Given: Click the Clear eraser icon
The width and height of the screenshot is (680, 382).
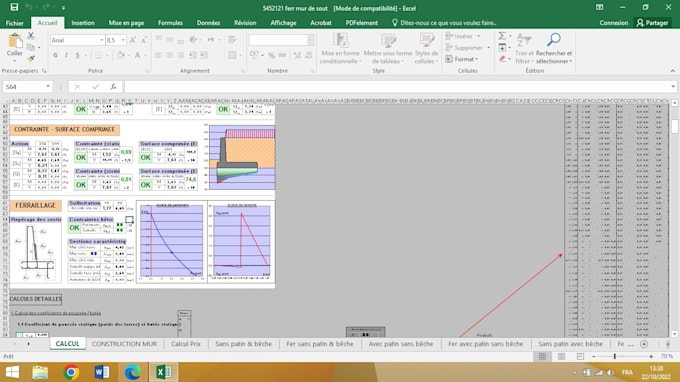Looking at the screenshot, I should coord(502,59).
